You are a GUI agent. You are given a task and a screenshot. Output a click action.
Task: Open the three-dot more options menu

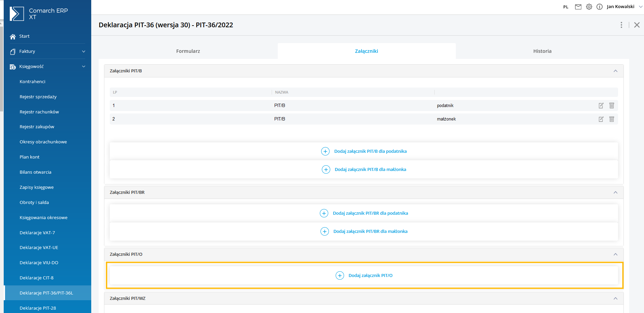pos(621,25)
